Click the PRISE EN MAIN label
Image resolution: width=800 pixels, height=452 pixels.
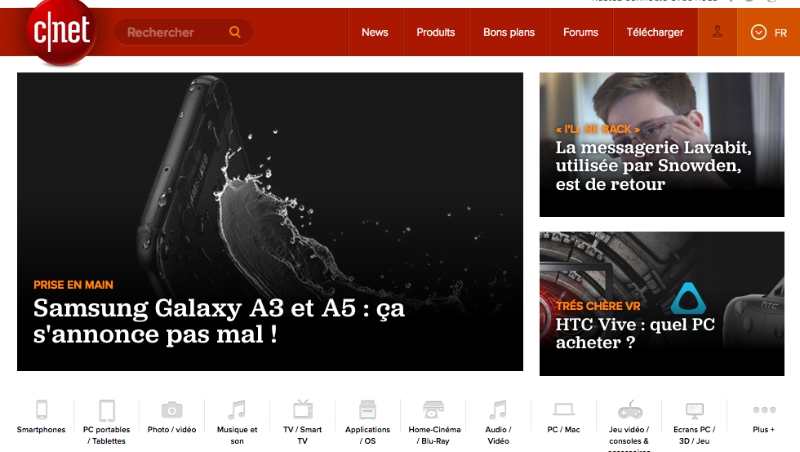pyautogui.click(x=73, y=285)
